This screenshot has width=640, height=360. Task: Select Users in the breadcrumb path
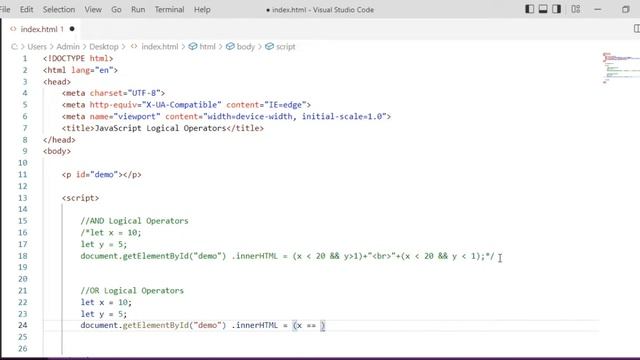(x=37, y=47)
